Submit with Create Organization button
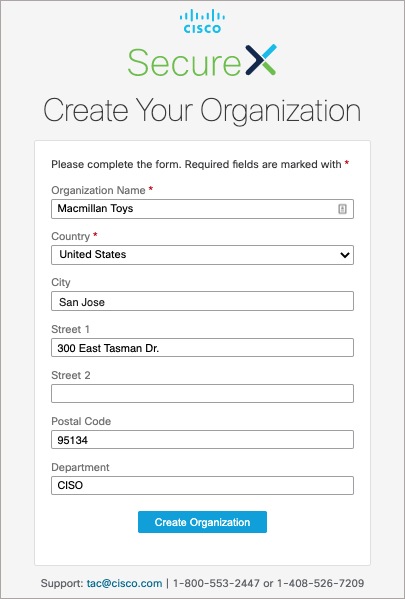 [x=202, y=522]
